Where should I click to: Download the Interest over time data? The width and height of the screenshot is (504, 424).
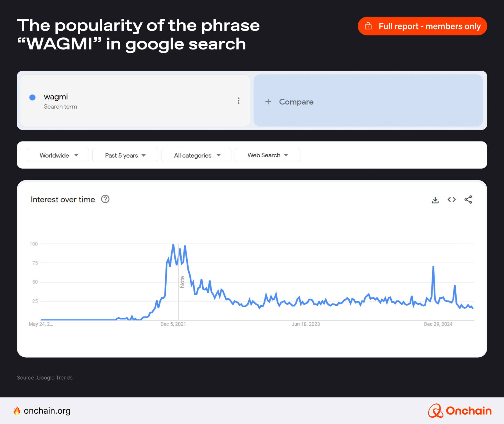pyautogui.click(x=435, y=200)
